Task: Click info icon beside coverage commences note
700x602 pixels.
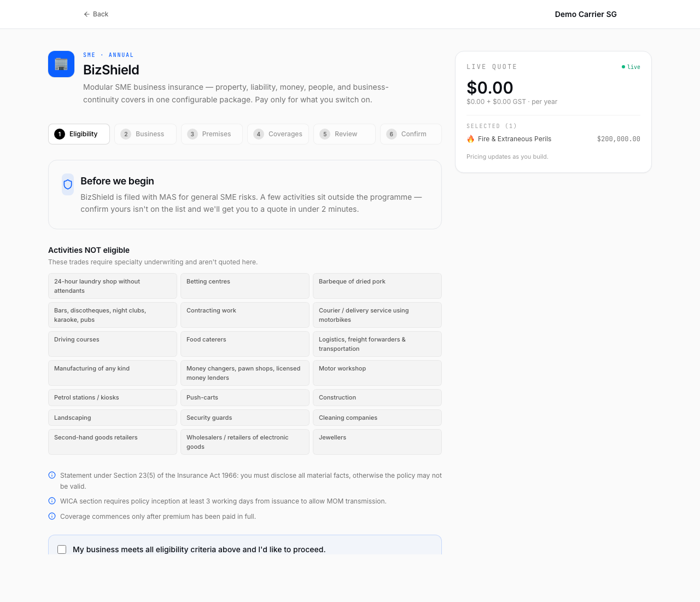Action: [52, 516]
